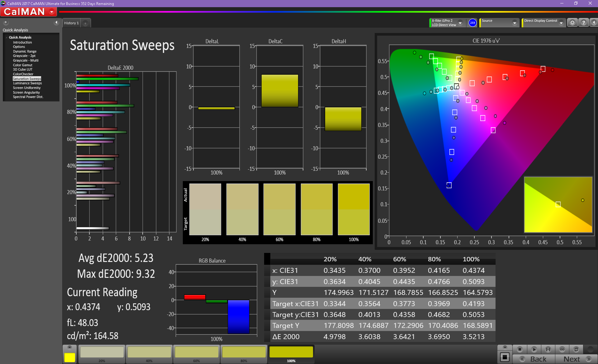Select the History 1 tab
This screenshot has height=364, width=598.
pos(71,23)
